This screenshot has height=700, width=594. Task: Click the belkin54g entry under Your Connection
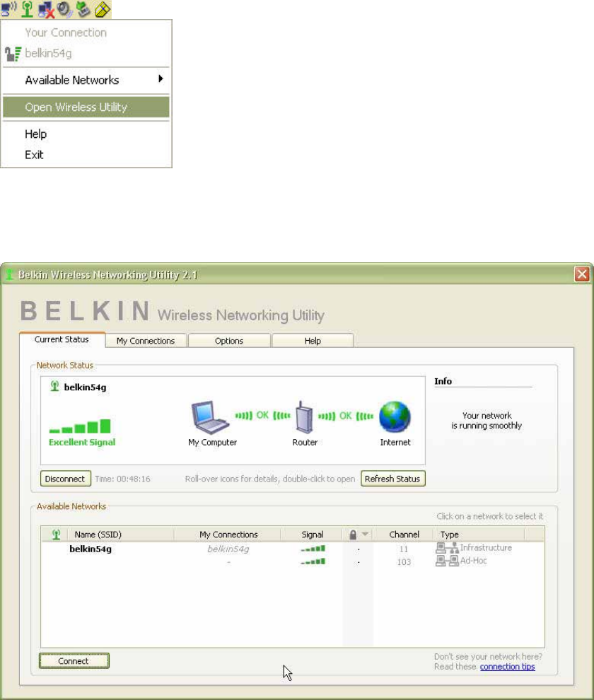pos(86,54)
